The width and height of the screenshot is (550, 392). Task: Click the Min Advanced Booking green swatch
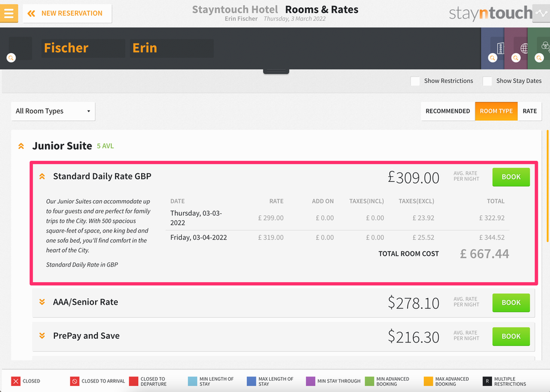coord(369,381)
